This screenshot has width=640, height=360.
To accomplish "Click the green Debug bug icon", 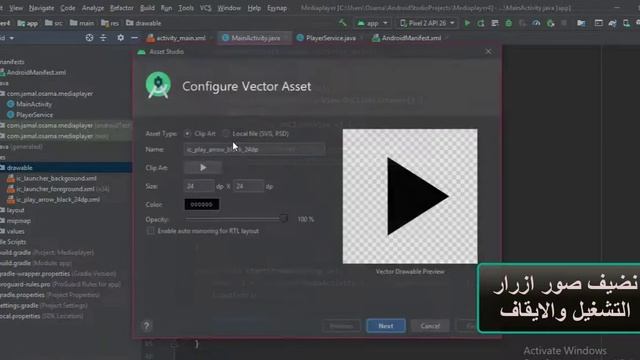I will [x=509, y=23].
